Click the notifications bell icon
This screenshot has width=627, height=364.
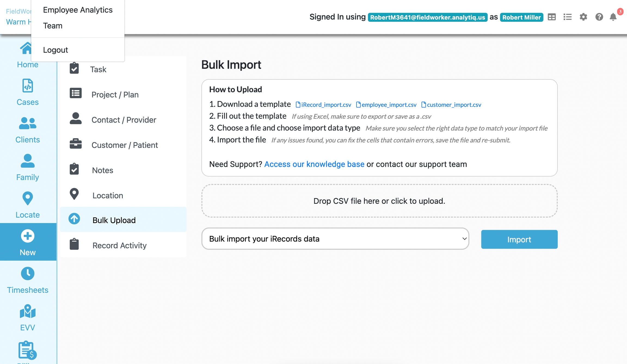[x=613, y=17]
